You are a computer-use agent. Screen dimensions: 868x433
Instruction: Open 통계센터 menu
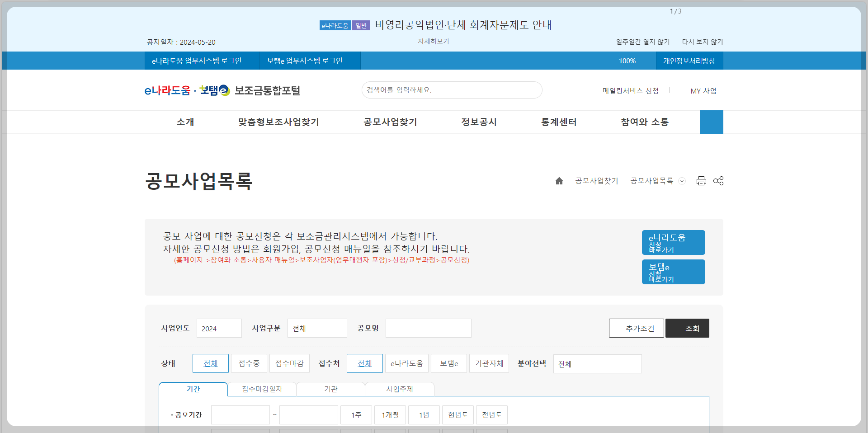(559, 122)
